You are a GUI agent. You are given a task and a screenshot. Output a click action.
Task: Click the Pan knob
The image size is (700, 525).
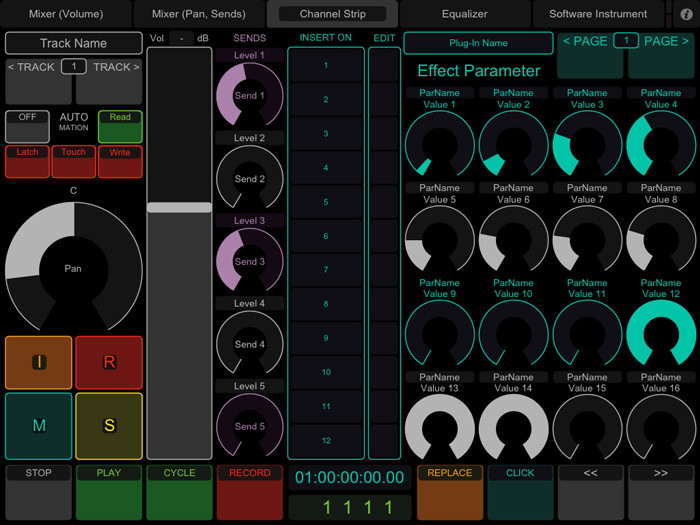point(74,268)
